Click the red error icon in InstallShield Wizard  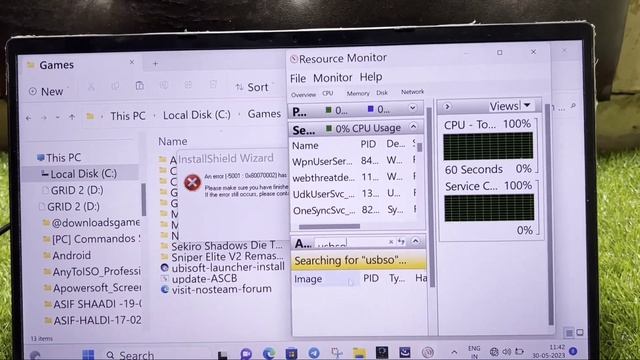tap(192, 182)
